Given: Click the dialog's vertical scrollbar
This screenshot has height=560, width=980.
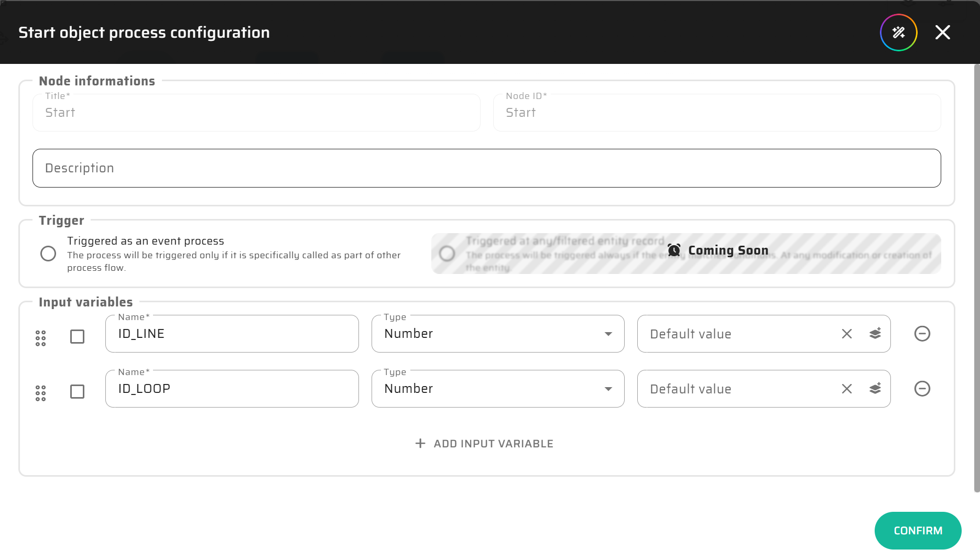Looking at the screenshot, I should [x=976, y=278].
